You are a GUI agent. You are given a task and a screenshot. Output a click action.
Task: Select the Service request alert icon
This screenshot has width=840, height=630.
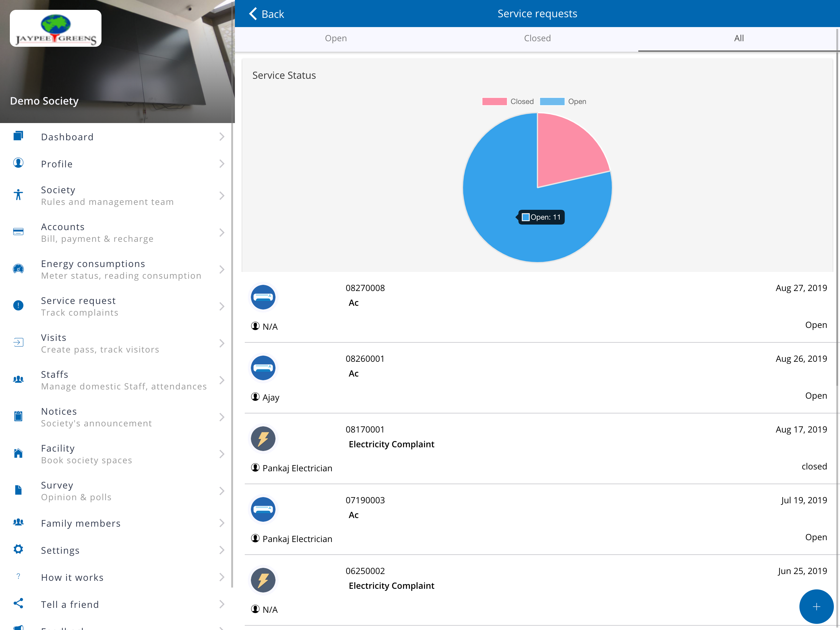(x=18, y=305)
